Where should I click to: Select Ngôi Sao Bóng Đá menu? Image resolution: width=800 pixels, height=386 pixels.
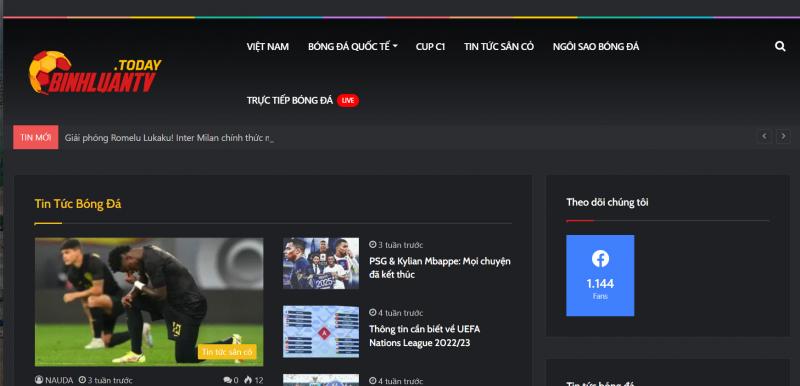tap(595, 46)
